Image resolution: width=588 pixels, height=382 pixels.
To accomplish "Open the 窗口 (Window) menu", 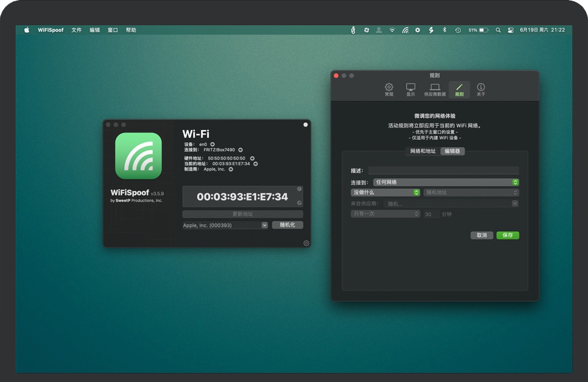I will (113, 30).
